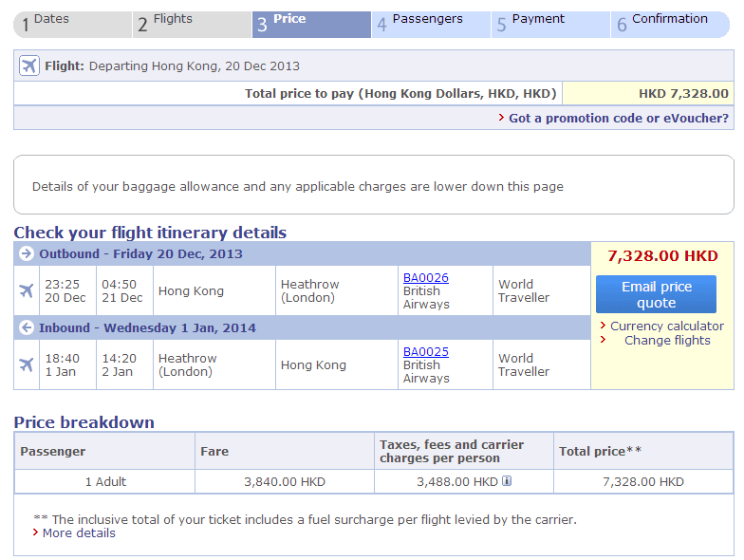Click the total price HKD 7,328.00 cell
The height and width of the screenshot is (560, 744).
tap(648, 93)
